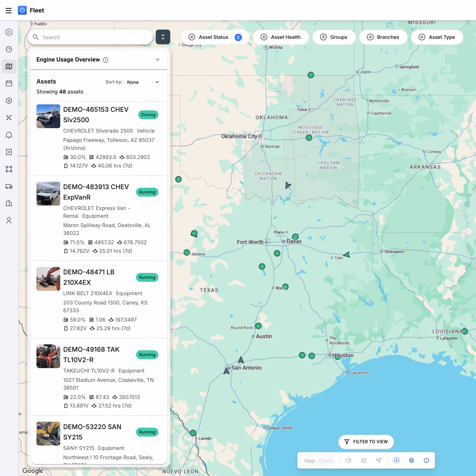Open the geofence shape sidebar icon
This screenshot has width=476, height=476.
9,169
